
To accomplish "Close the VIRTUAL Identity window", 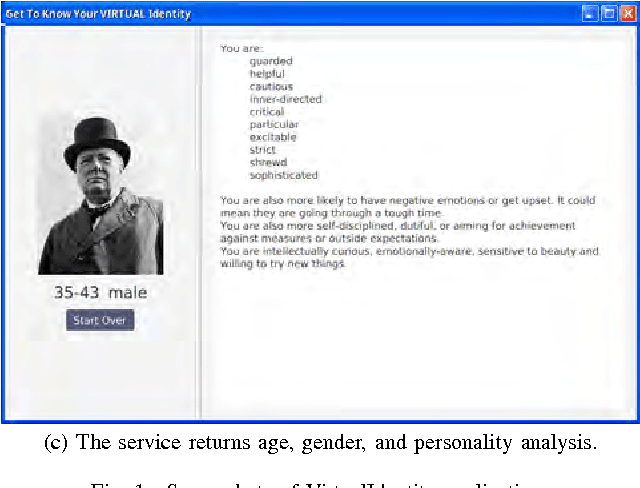I will (626, 14).
